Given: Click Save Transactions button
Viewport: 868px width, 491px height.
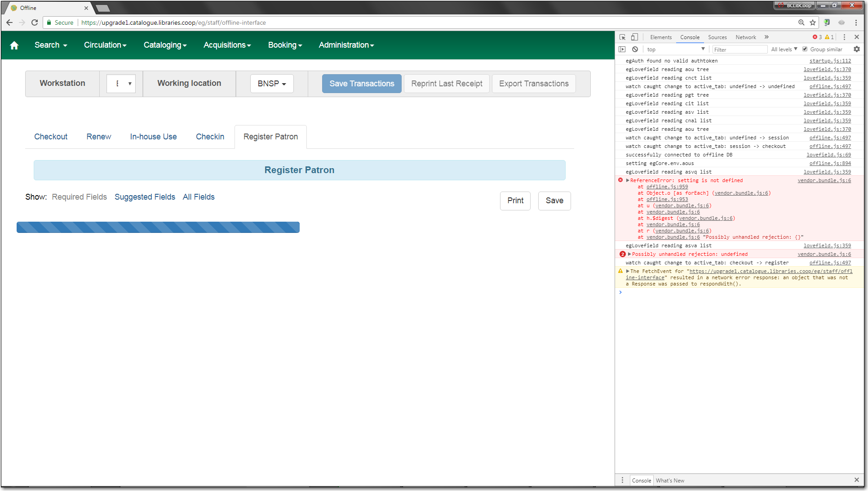Looking at the screenshot, I should point(362,84).
